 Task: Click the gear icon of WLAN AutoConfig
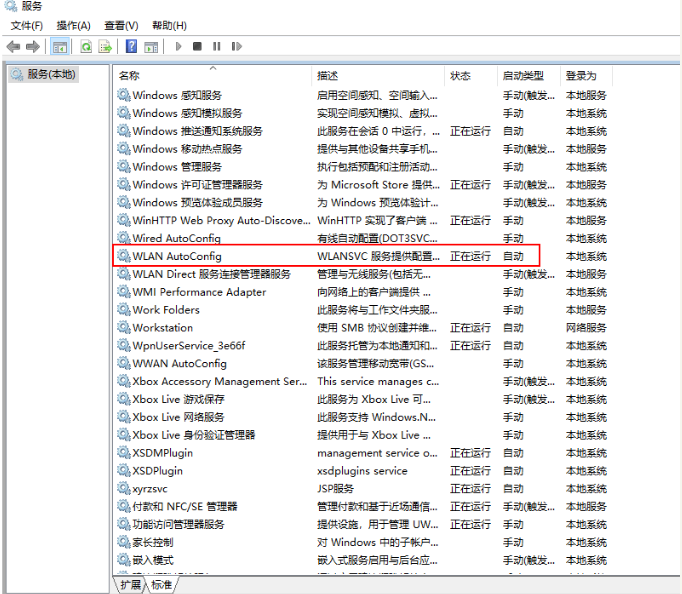124,256
